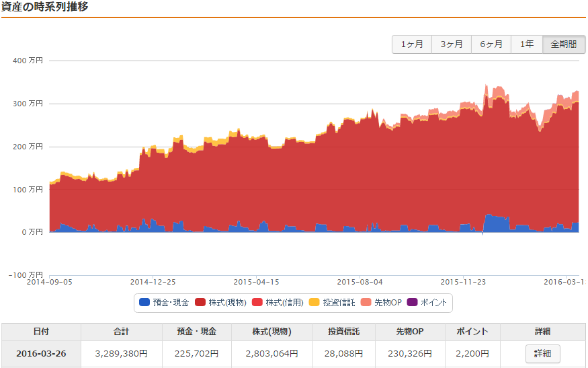Click the 日付 column header
588x368 pixels.
[41, 332]
